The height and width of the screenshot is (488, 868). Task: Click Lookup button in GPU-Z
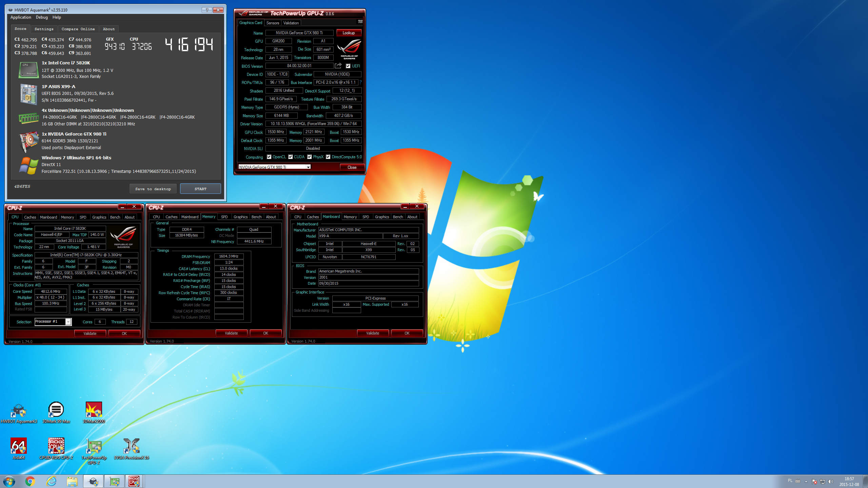349,33
